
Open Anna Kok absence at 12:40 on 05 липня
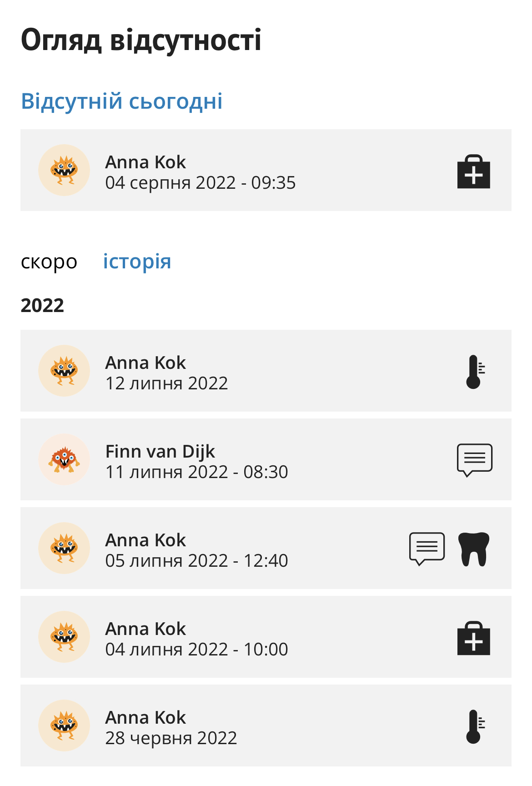point(266,548)
